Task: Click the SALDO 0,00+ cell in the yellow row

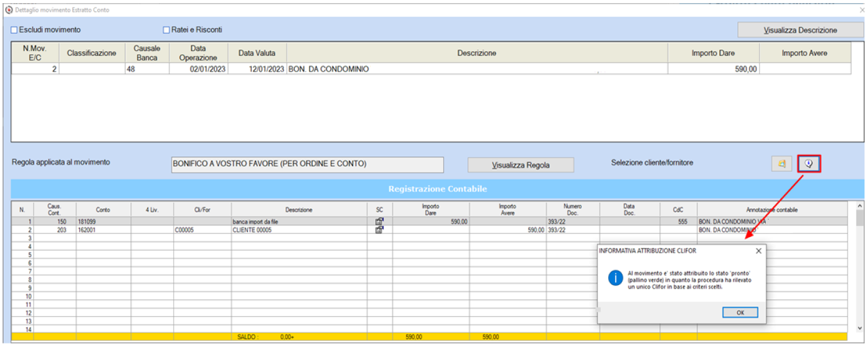Action: (x=299, y=337)
